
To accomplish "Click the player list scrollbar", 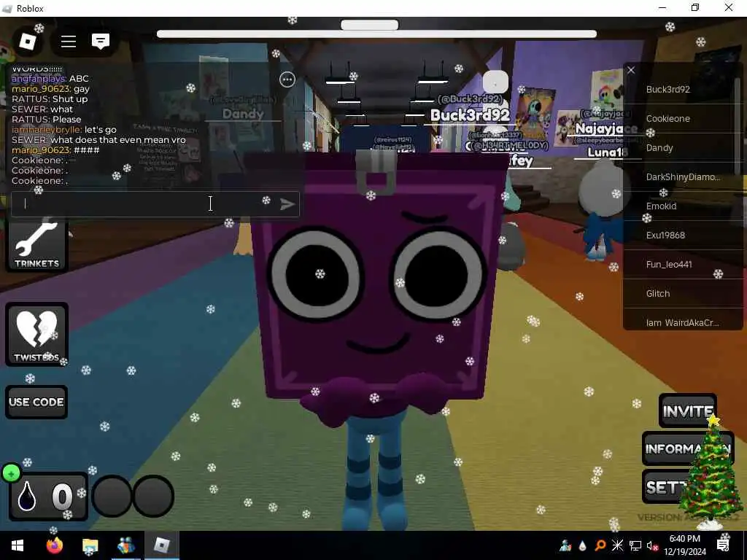I will click(738, 126).
